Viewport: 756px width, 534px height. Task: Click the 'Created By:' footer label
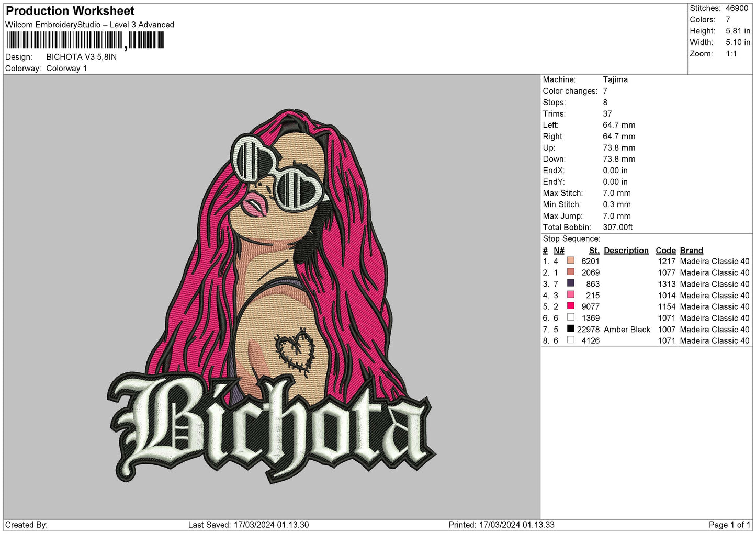click(x=26, y=525)
